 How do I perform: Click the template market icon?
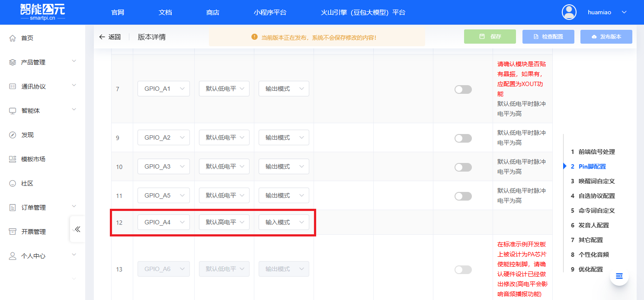coord(13,159)
